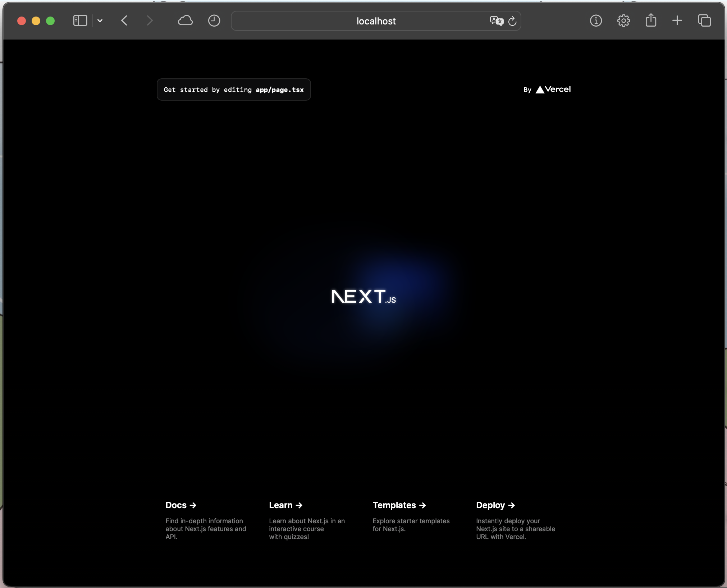Maximize the Safari window

coord(50,21)
